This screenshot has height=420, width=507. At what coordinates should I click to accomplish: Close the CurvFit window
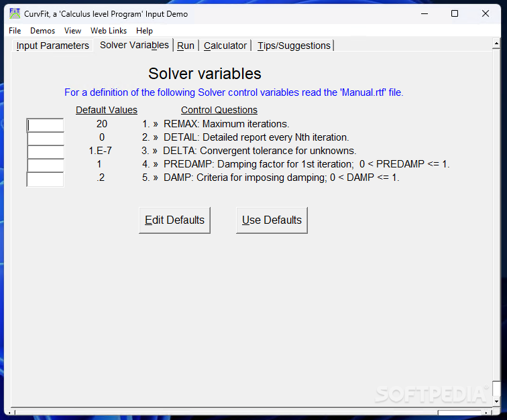pos(486,13)
